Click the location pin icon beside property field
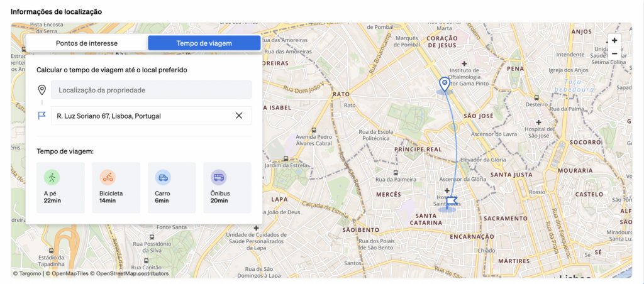 42,90
